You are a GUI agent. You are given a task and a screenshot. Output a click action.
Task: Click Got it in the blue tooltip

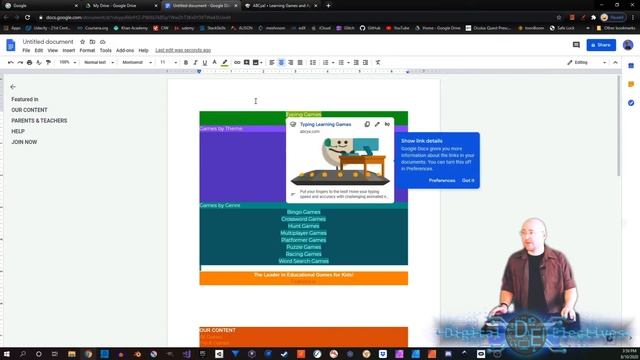tap(468, 180)
